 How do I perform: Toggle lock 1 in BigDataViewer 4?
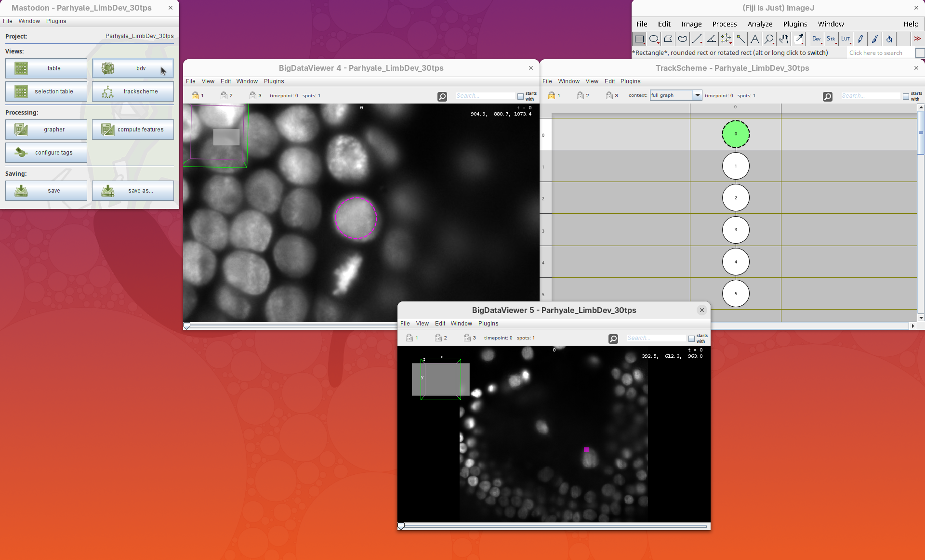[x=195, y=96]
